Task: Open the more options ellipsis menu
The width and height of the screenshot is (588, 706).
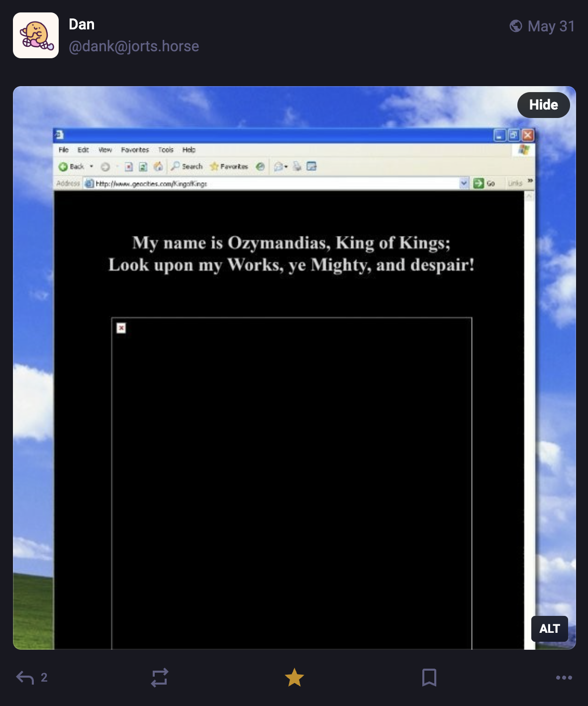Action: 564,678
